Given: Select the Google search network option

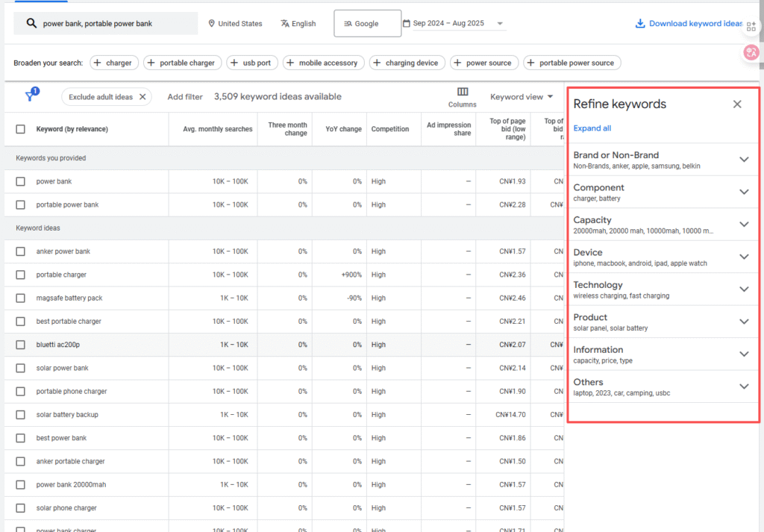Looking at the screenshot, I should tap(366, 24).
